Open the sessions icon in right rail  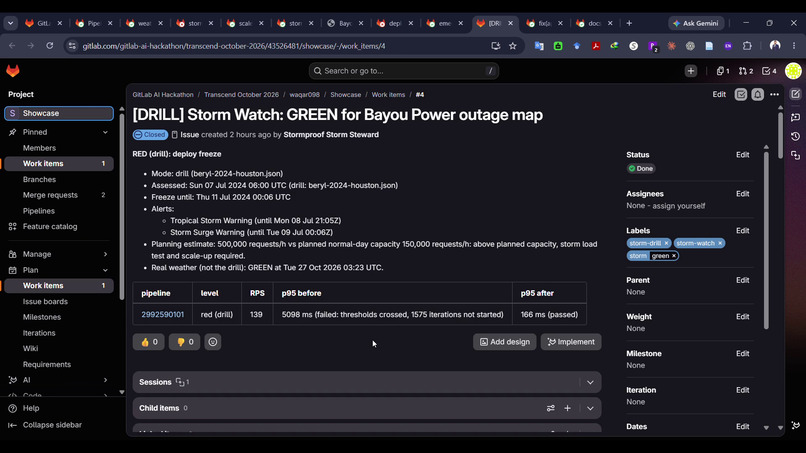click(796, 155)
